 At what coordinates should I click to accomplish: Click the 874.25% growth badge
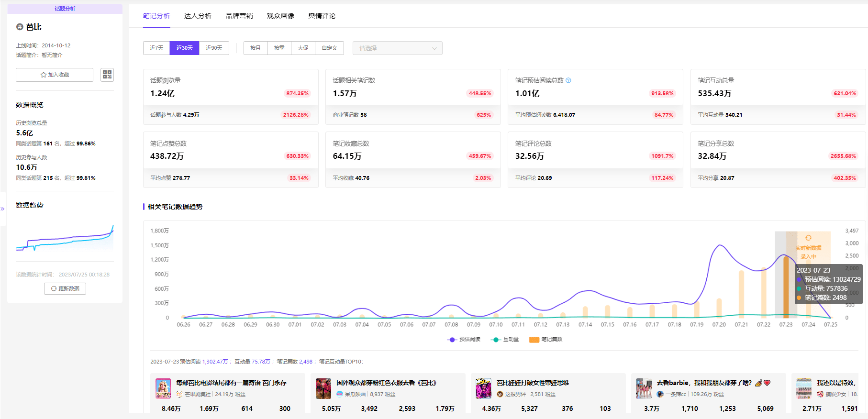[x=297, y=93]
